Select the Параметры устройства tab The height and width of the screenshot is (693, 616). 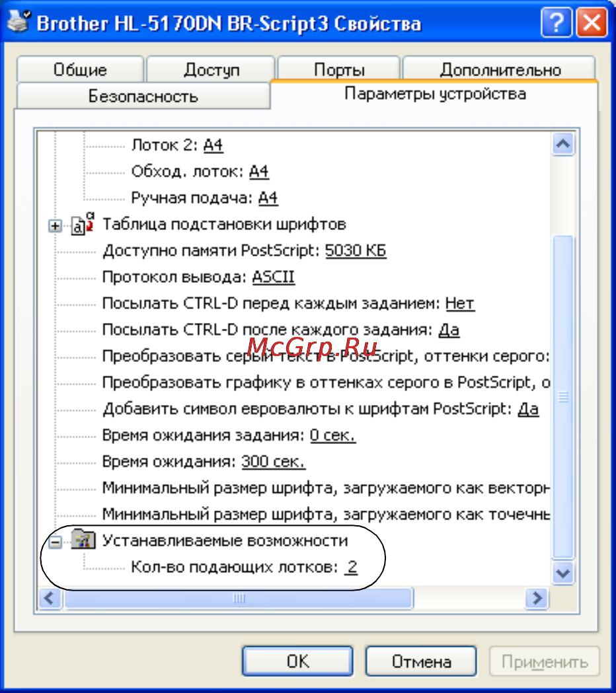[435, 94]
